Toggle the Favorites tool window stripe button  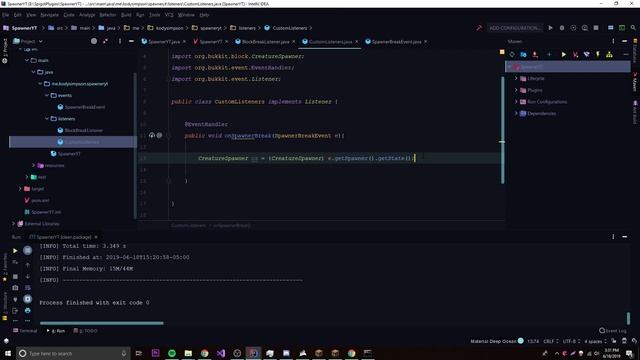click(4, 267)
